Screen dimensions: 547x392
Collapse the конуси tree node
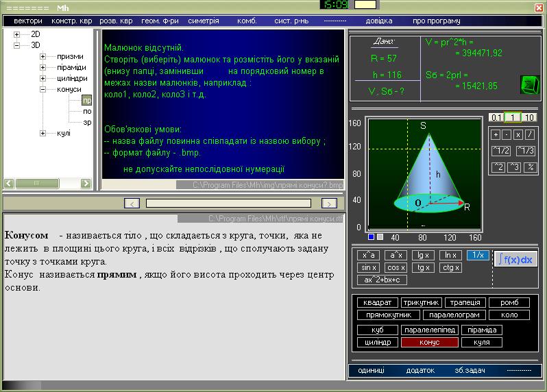42,89
